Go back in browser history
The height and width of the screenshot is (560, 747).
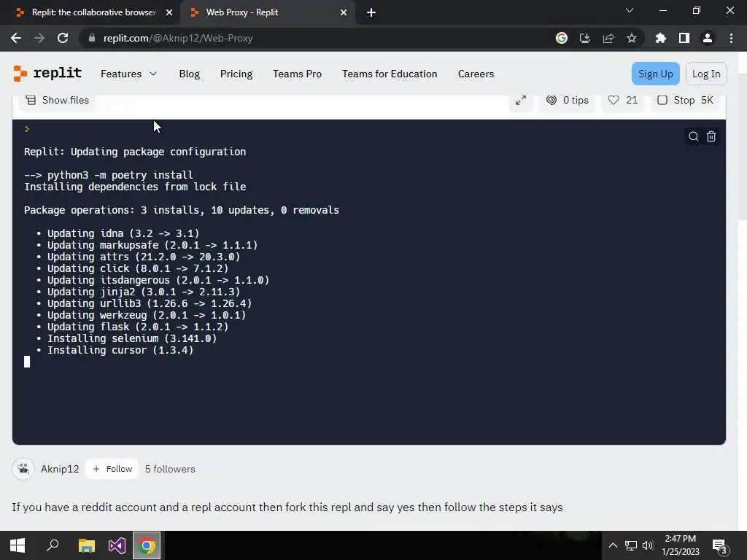tap(16, 38)
